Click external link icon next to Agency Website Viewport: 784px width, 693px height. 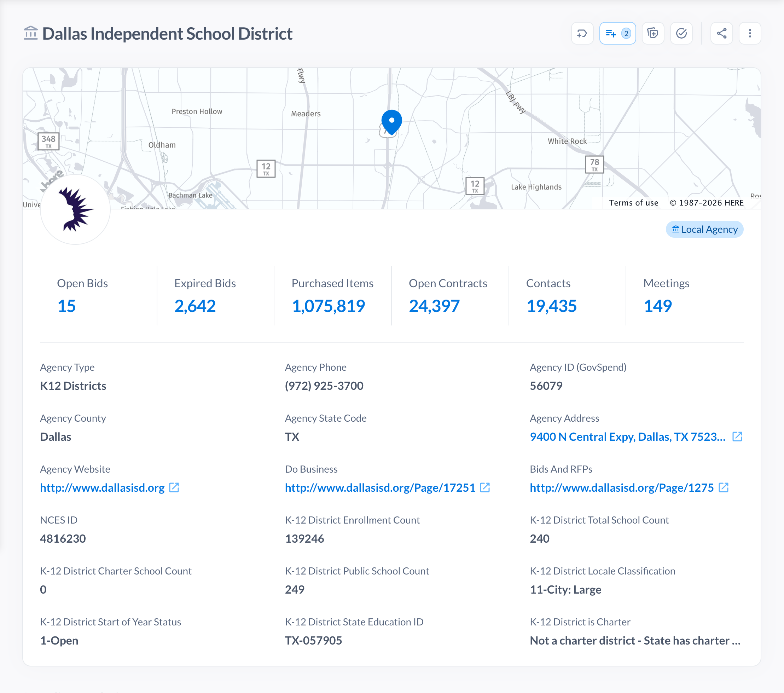point(174,488)
